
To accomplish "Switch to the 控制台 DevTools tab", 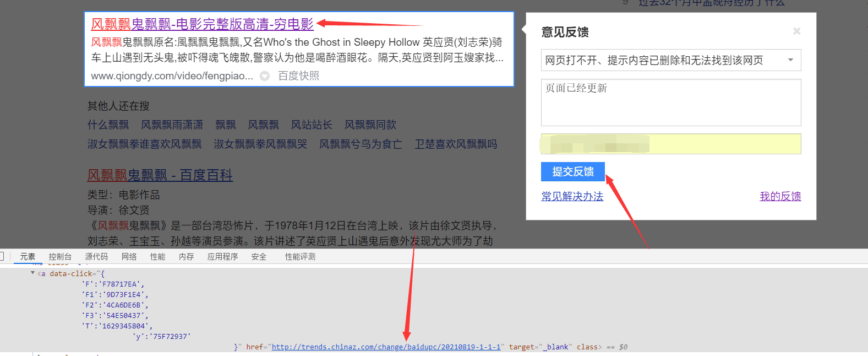I will pyautogui.click(x=60, y=257).
